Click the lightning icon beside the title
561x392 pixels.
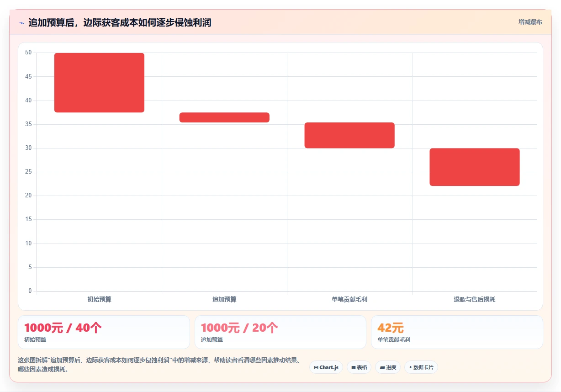pyautogui.click(x=21, y=23)
